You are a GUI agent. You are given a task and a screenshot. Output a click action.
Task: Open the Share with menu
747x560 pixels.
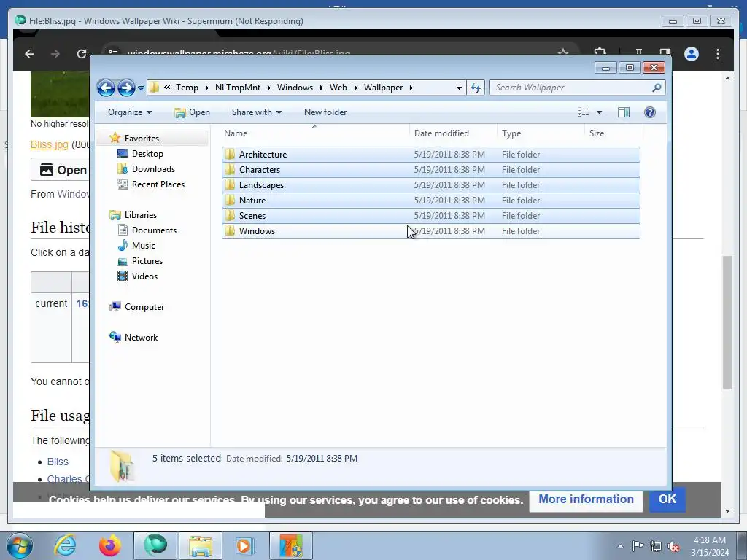[x=257, y=112]
